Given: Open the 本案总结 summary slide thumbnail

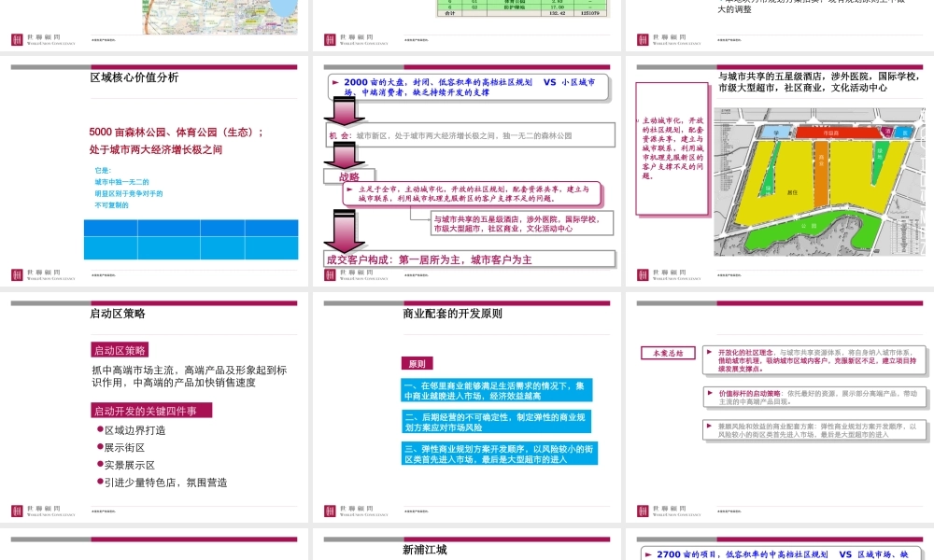Looking at the screenshot, I should (x=780, y=407).
